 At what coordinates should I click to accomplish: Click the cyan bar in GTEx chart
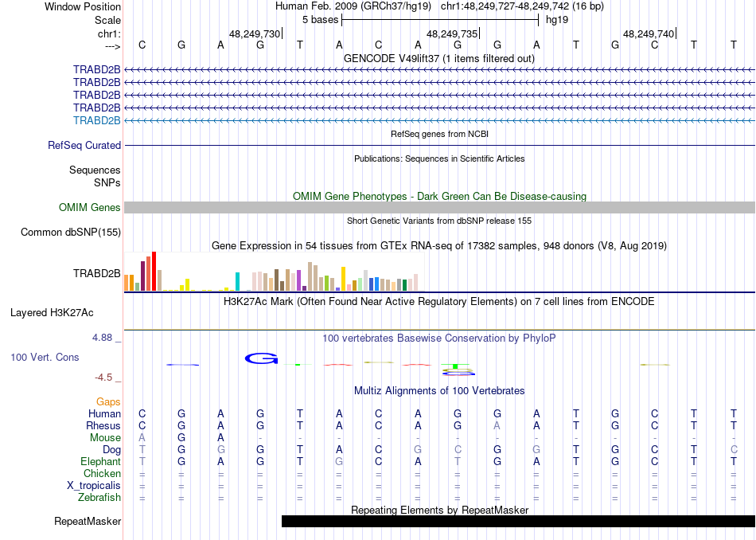coord(238,281)
